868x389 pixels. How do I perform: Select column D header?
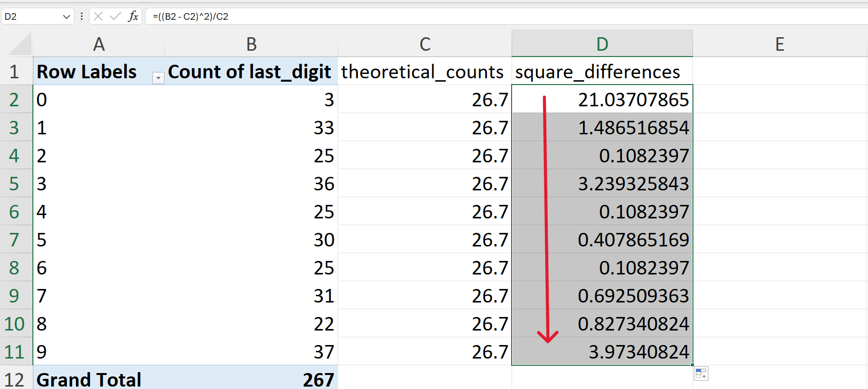(x=602, y=44)
